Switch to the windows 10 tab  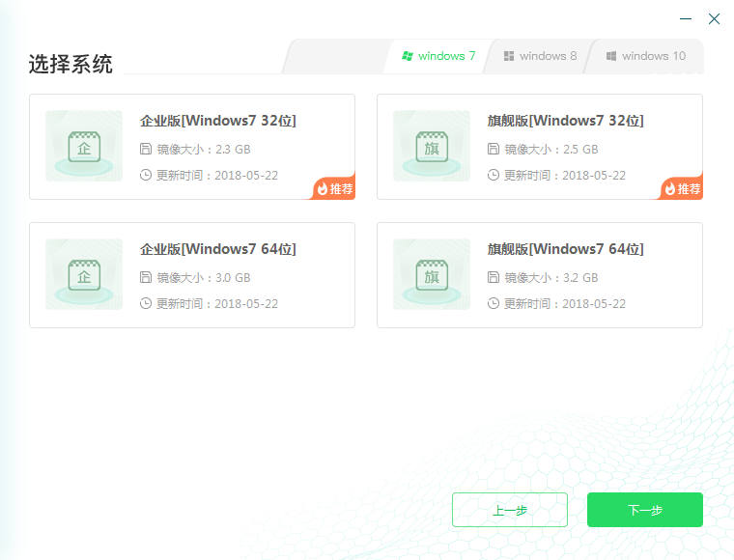(x=646, y=56)
